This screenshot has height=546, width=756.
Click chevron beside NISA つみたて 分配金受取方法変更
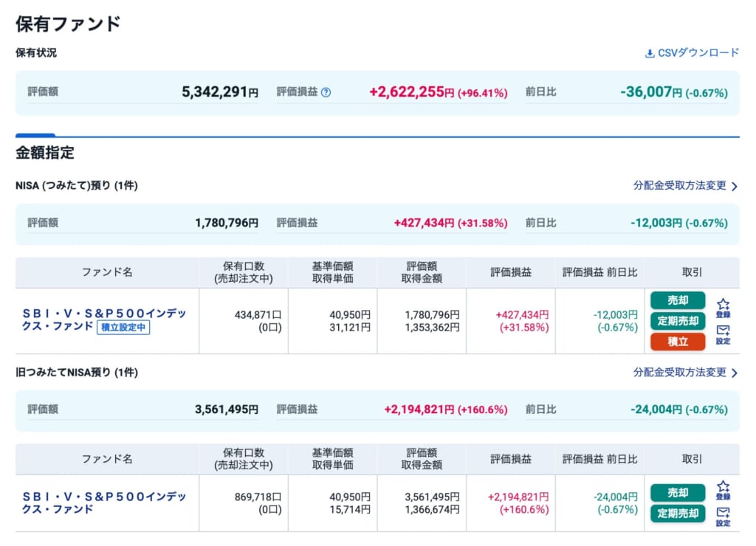pyautogui.click(x=735, y=187)
